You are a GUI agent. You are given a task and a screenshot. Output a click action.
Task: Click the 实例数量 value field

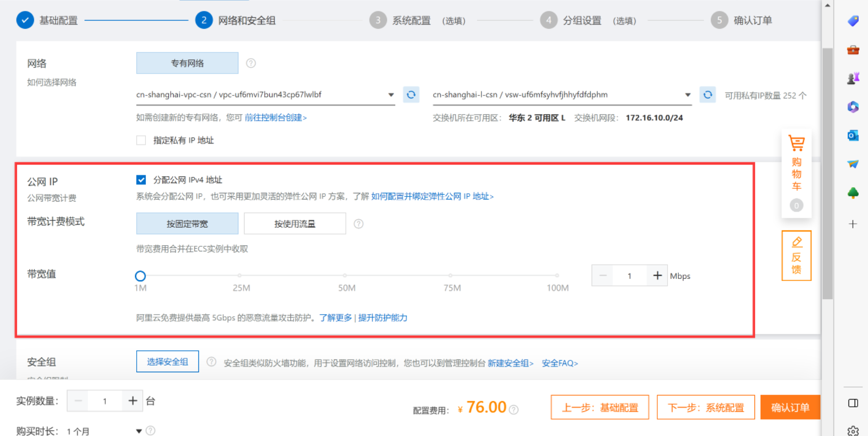click(x=105, y=401)
